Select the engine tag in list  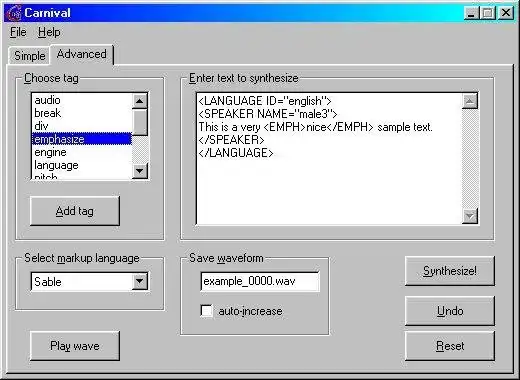coord(82,152)
